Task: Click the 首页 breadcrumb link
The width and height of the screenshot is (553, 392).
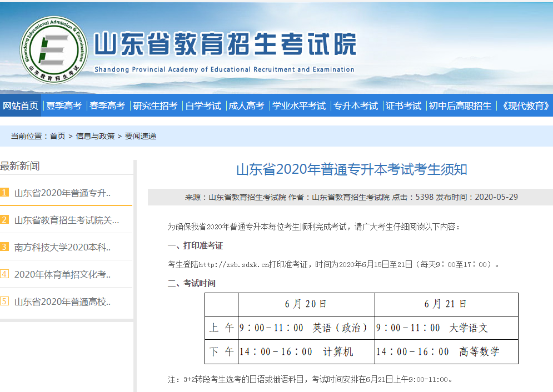Action: coord(57,136)
